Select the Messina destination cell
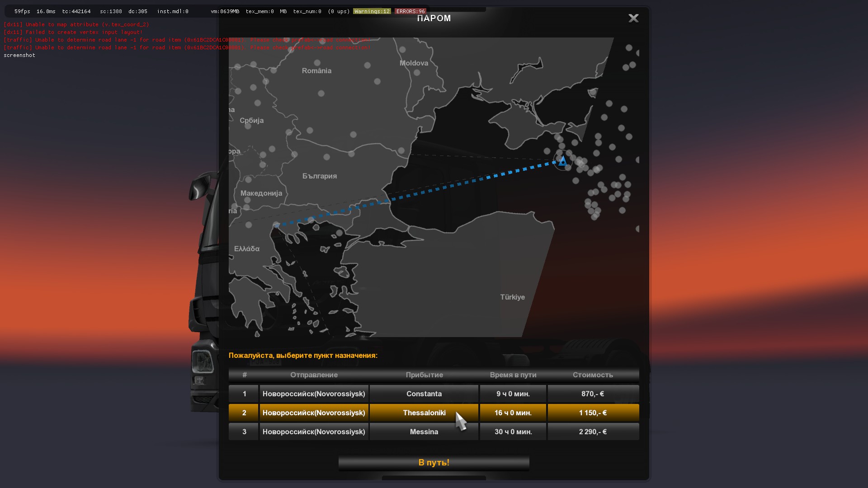 424,432
